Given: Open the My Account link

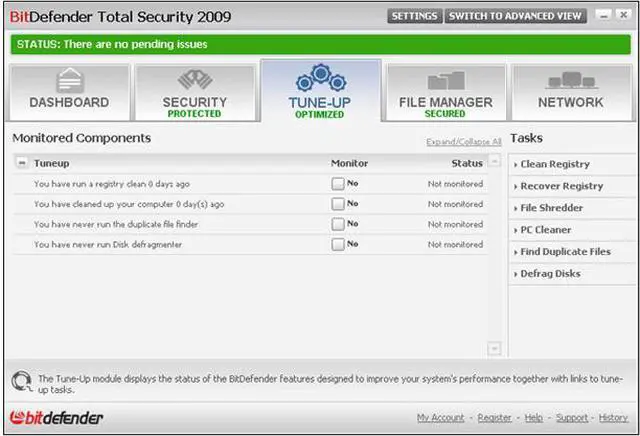Looking at the screenshot, I should point(440,417).
